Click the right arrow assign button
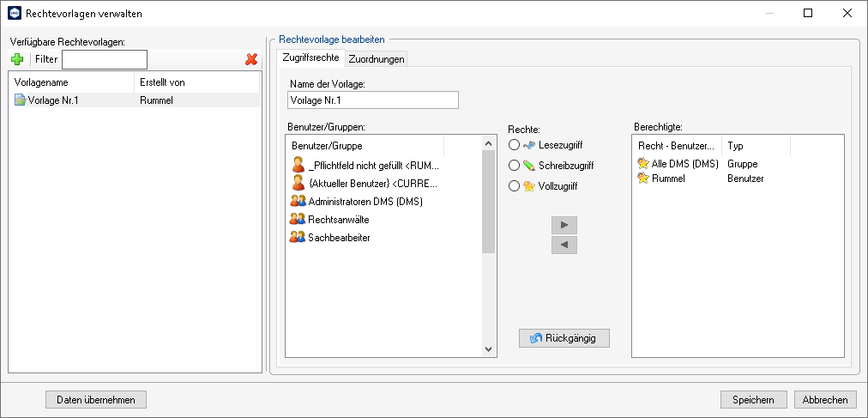This screenshot has width=868, height=418. pyautogui.click(x=564, y=226)
